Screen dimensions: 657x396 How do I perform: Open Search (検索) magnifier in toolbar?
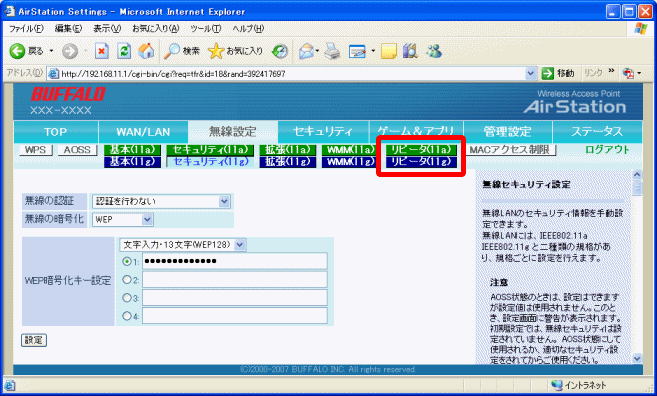point(181,51)
